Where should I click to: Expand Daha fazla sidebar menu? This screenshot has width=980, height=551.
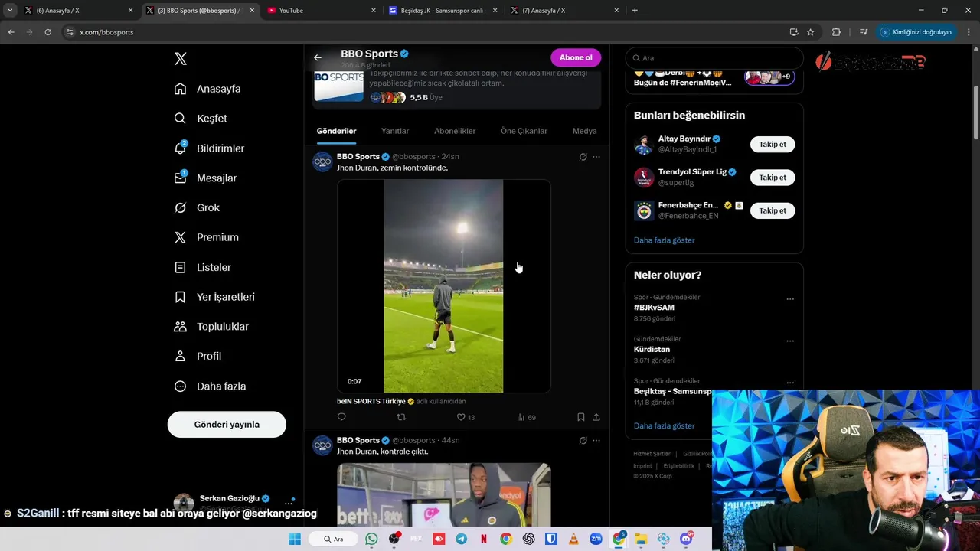(x=210, y=386)
